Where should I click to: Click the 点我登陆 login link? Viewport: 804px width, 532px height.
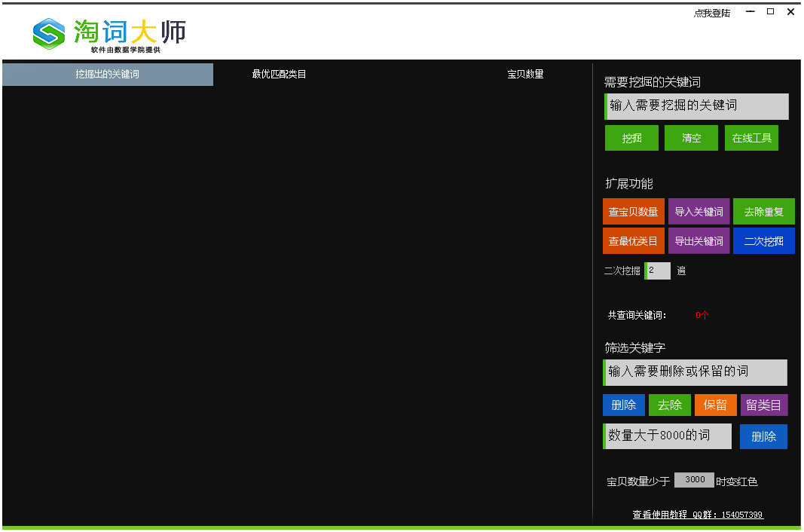click(711, 13)
